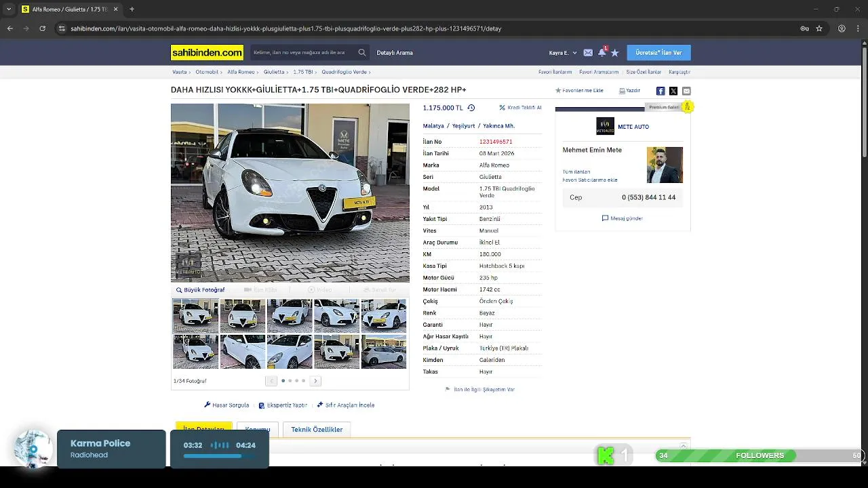Open Favori Aramalarım menu
Screen dimensions: 868x488
coord(599,72)
